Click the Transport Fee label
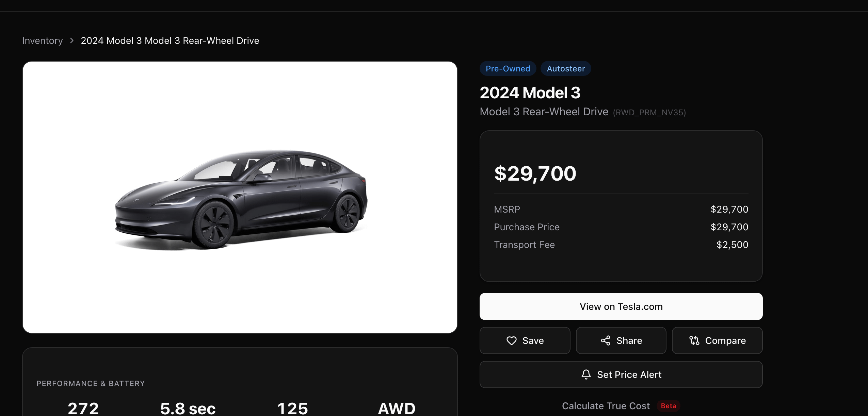 pyautogui.click(x=524, y=245)
